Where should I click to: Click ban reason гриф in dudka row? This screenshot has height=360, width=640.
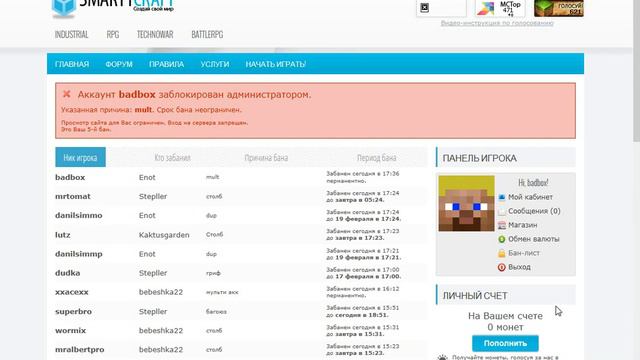(x=213, y=273)
